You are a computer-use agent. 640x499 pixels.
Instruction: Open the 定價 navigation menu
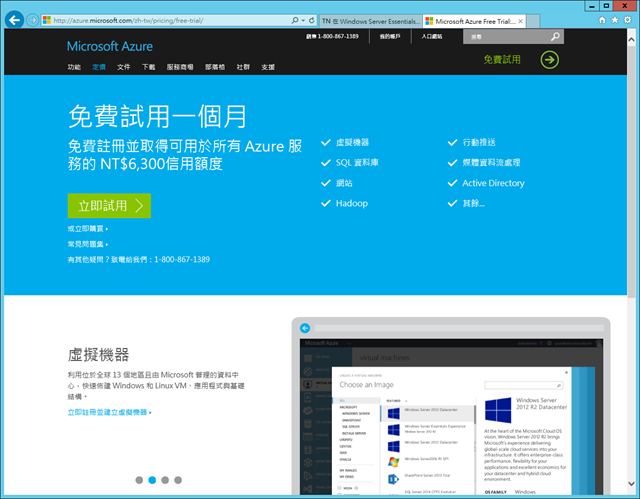(99, 67)
